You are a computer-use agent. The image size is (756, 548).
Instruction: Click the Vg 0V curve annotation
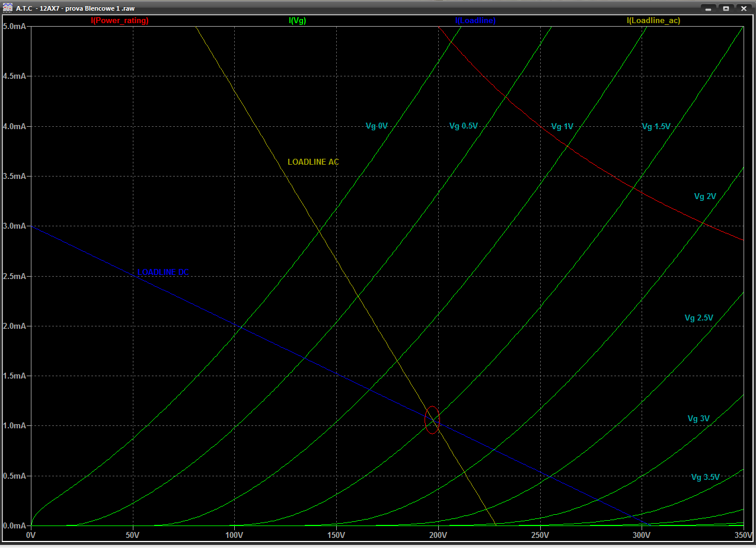pos(377,126)
